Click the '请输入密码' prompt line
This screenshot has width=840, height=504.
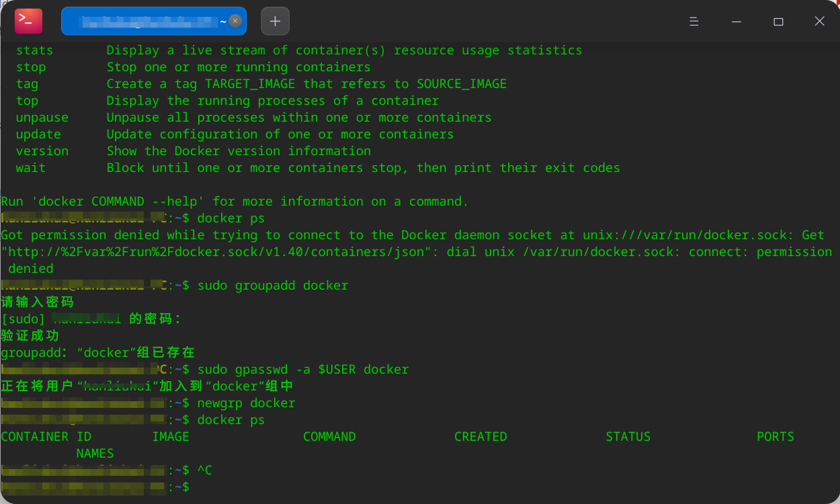click(38, 302)
